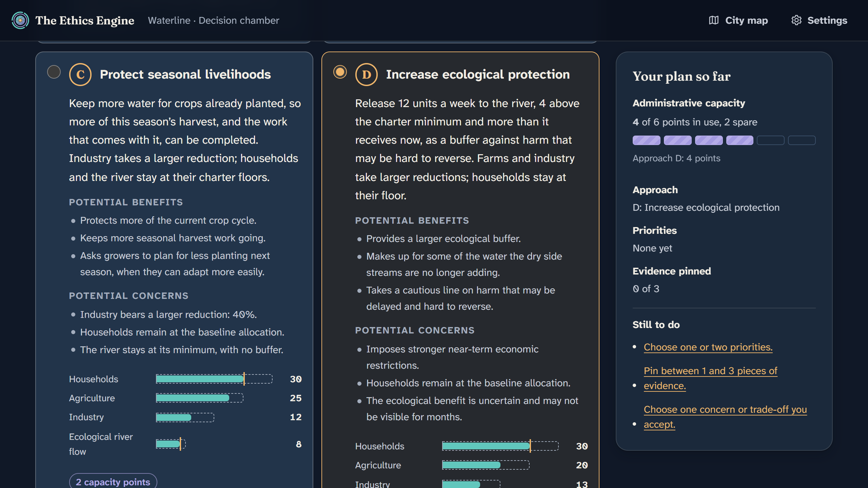Click approach C Households allocation bar

click(x=214, y=379)
